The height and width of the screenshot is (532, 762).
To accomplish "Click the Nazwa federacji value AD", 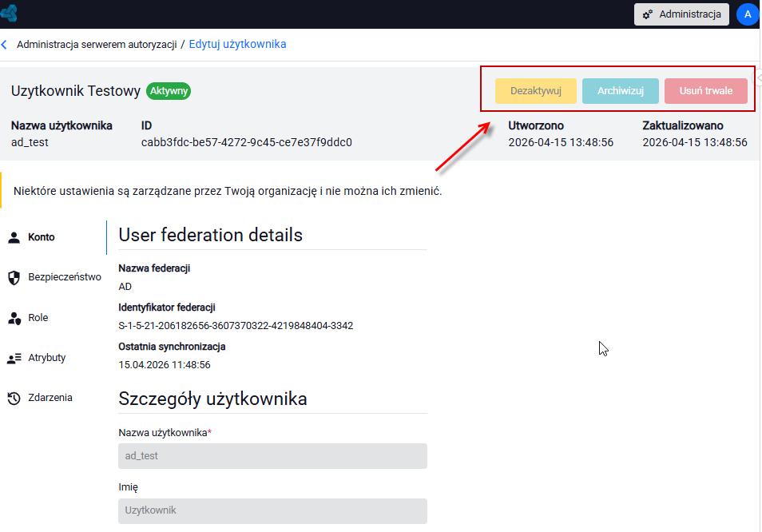I will 125,287.
